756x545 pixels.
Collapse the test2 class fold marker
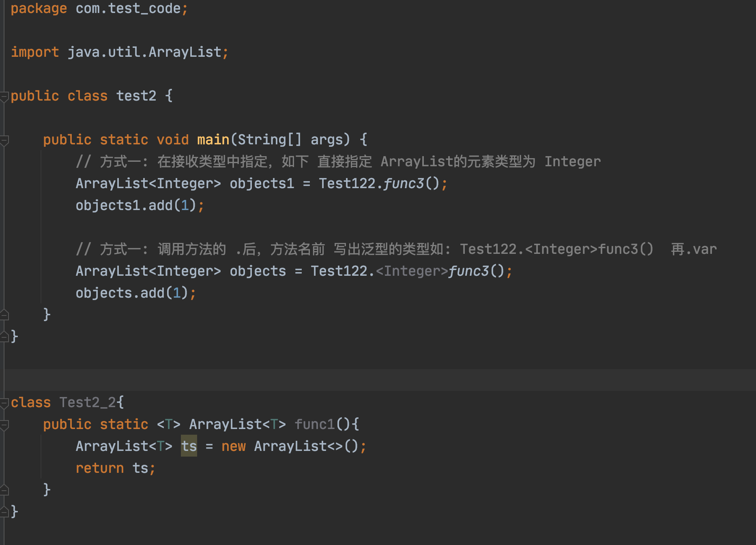point(4,97)
